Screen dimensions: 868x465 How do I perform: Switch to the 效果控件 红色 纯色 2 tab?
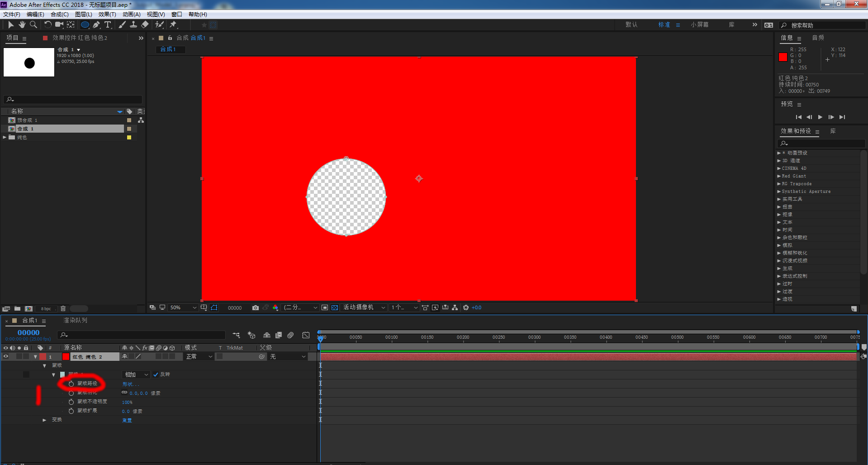80,38
